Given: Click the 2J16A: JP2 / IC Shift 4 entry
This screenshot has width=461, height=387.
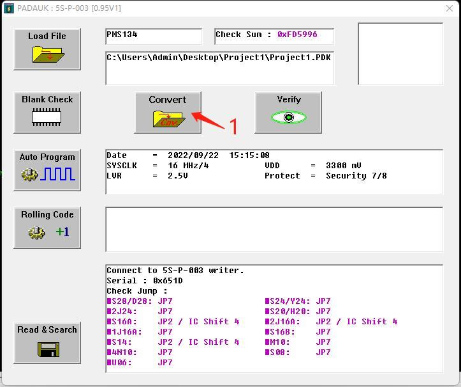Looking at the screenshot, I should click(x=331, y=322).
